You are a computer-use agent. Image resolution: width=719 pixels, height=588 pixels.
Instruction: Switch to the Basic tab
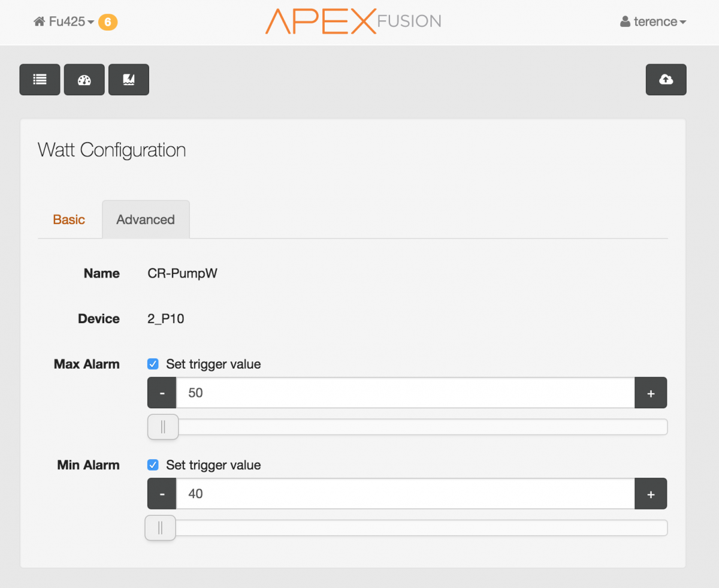click(x=69, y=219)
